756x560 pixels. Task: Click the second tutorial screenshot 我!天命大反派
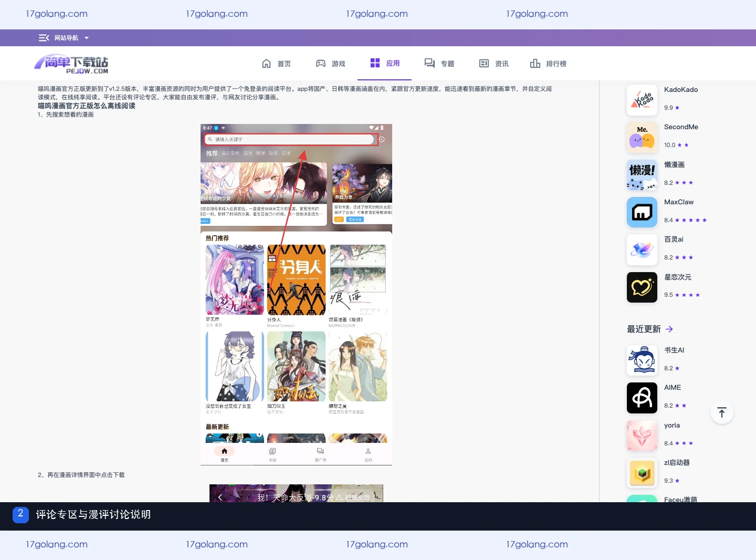pos(296,493)
